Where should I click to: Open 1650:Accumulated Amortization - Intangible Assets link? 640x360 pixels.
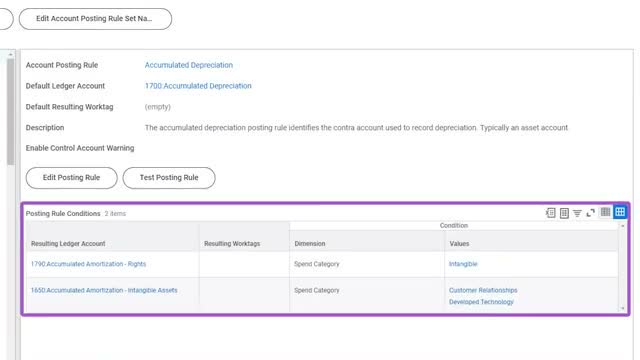(104, 290)
